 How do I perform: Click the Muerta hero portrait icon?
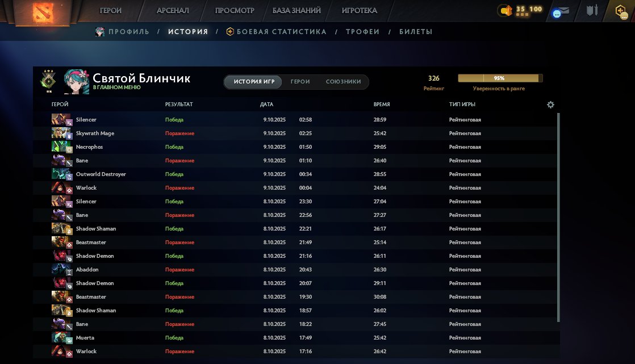[61, 338]
